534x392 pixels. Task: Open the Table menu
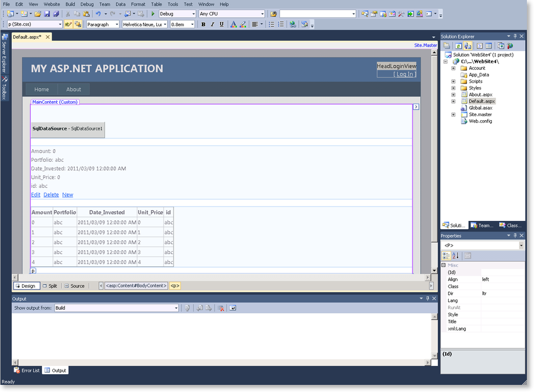click(156, 4)
